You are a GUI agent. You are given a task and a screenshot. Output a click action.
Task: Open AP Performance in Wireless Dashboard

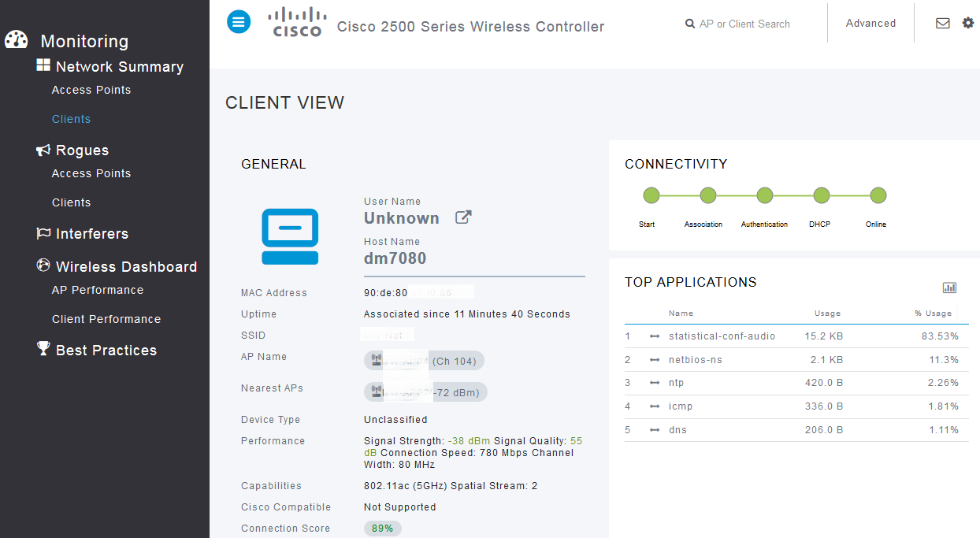point(98,290)
